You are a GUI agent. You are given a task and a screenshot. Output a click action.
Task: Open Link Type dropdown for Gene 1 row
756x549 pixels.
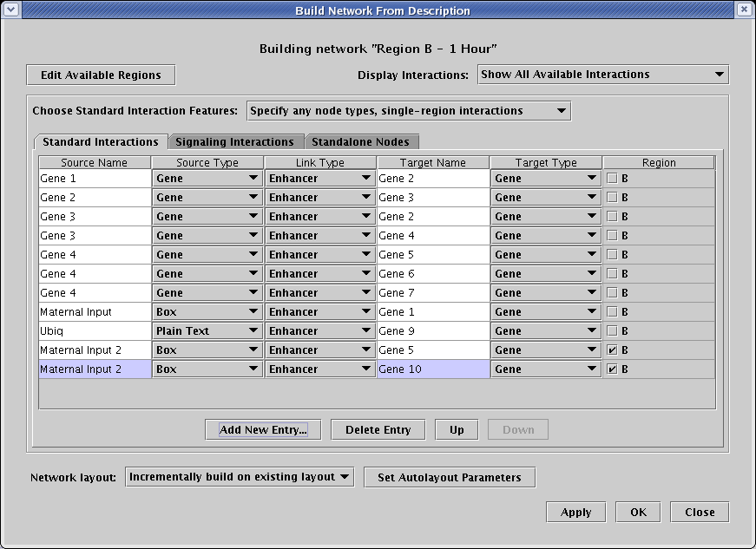coord(320,179)
